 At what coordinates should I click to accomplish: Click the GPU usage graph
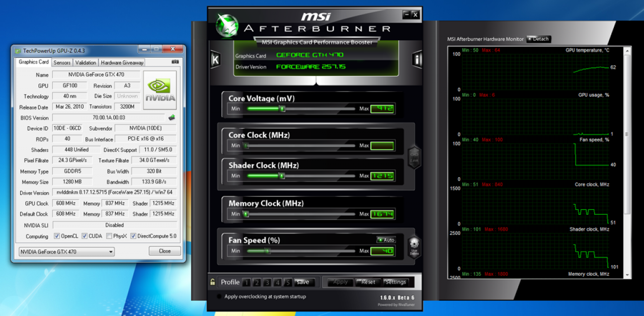[535, 117]
